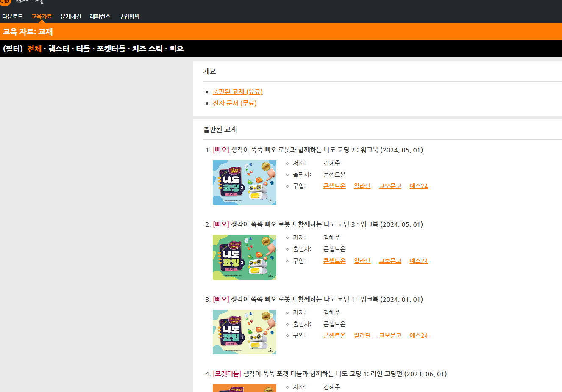The height and width of the screenshot is (392, 562).
Task: Click the 나도 코딩 1 workbook cover image
Action: 245,332
